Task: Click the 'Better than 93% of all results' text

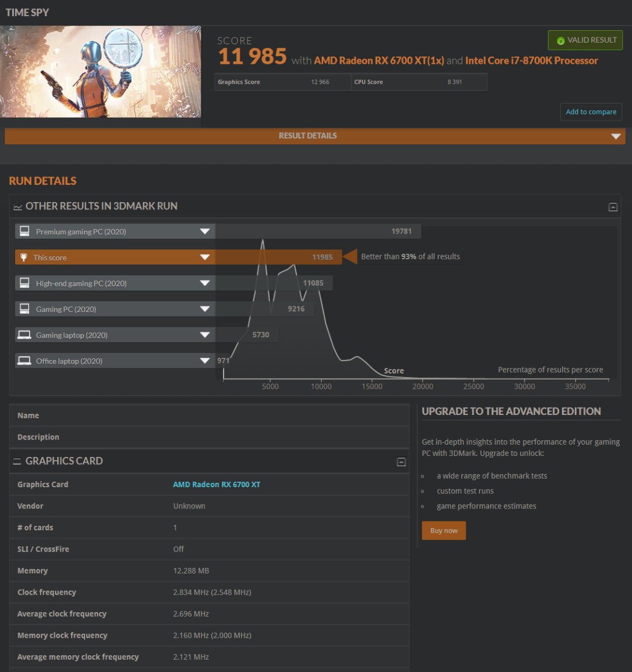Action: pyautogui.click(x=410, y=256)
